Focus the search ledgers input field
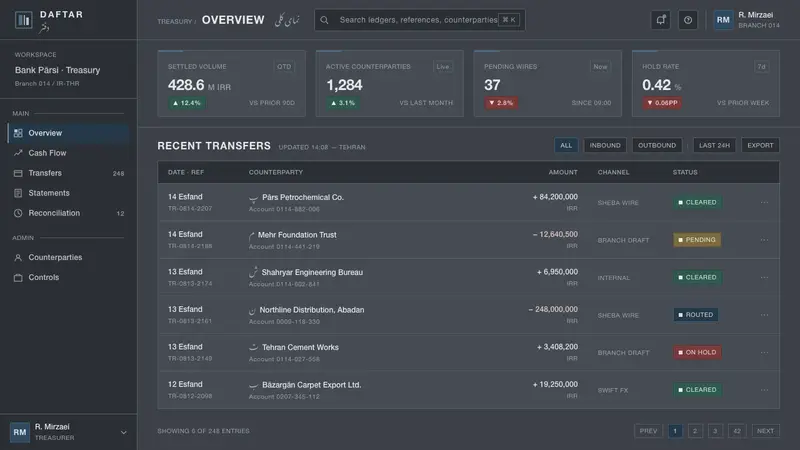 (419, 20)
